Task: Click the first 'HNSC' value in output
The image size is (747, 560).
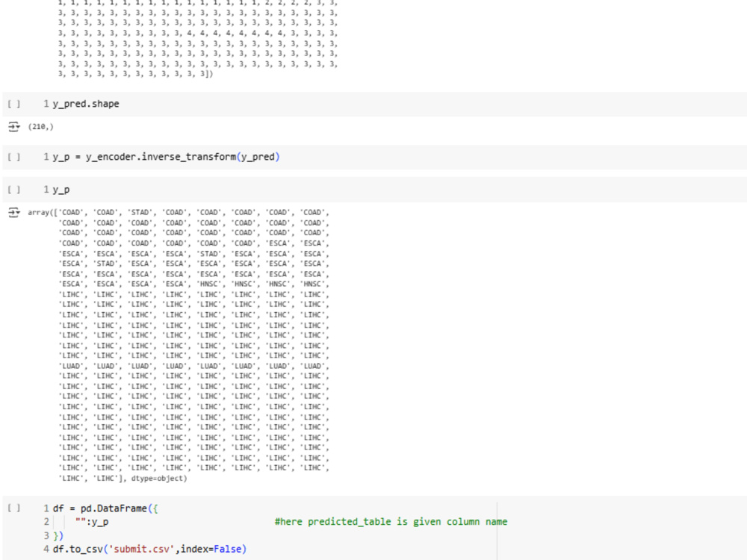Action: [x=209, y=284]
